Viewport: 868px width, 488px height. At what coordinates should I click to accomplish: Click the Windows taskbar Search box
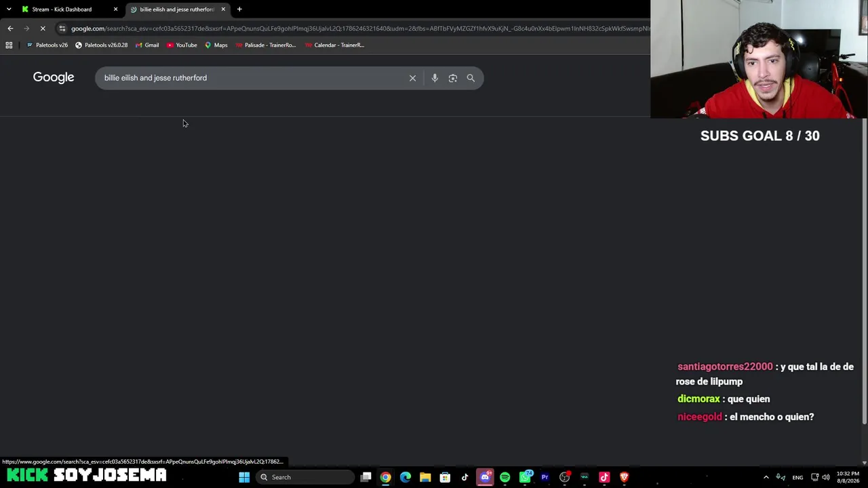coord(304,477)
